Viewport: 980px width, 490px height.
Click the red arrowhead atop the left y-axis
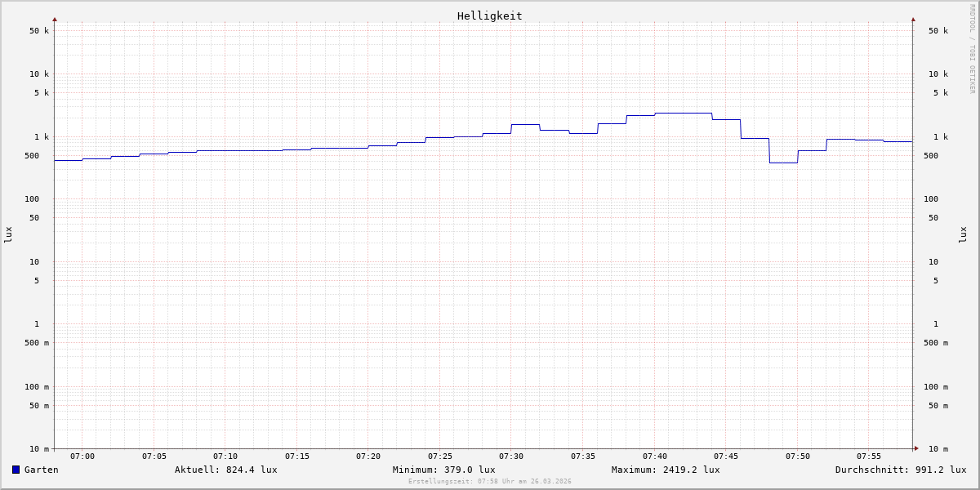[x=55, y=19]
